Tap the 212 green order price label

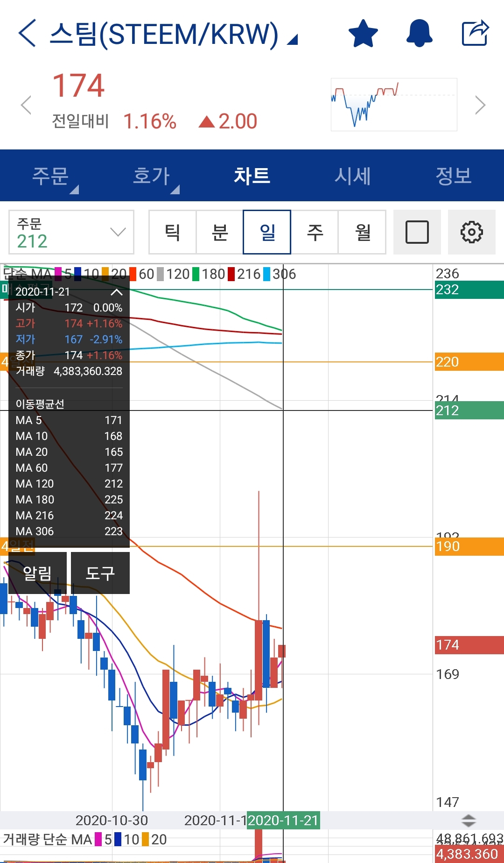[469, 410]
